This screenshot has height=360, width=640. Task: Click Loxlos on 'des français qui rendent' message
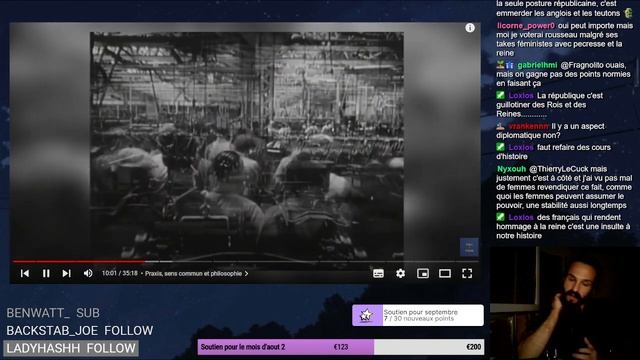coord(521,218)
